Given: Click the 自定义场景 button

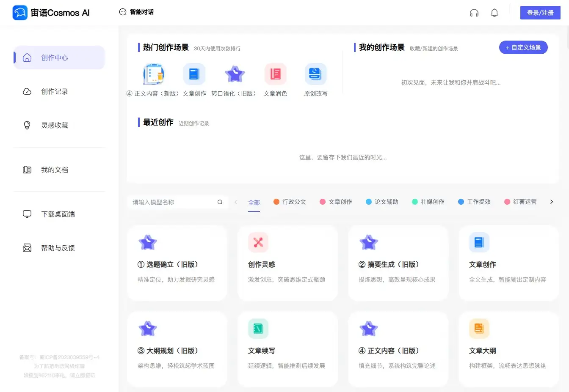Looking at the screenshot, I should pyautogui.click(x=523, y=47).
